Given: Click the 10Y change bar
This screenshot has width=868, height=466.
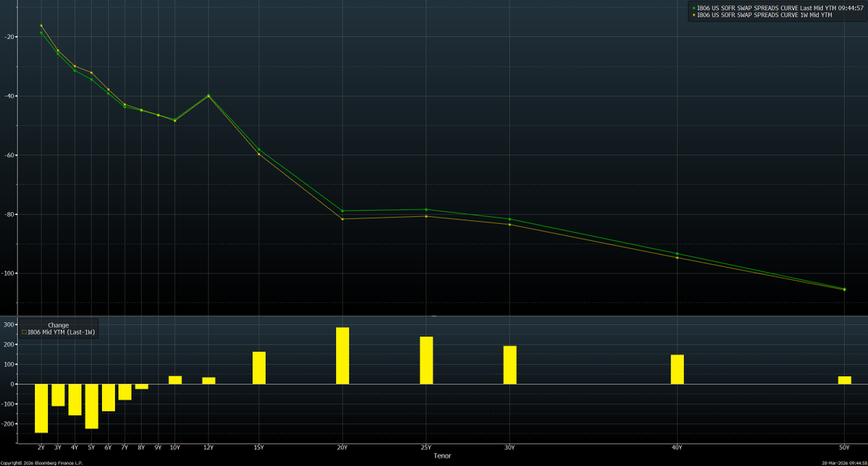Looking at the screenshot, I should click(175, 380).
